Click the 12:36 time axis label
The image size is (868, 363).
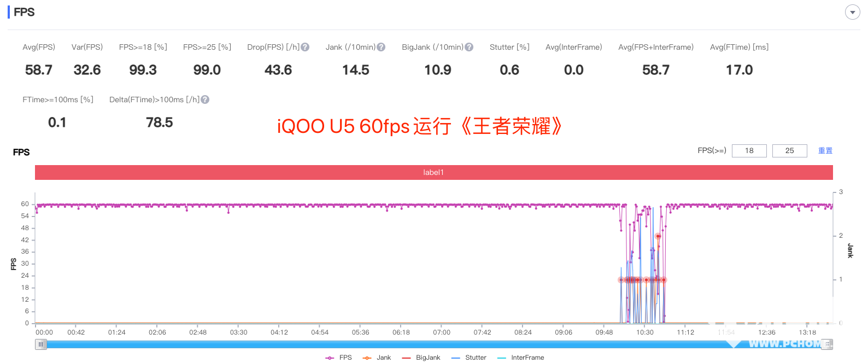pyautogui.click(x=767, y=332)
